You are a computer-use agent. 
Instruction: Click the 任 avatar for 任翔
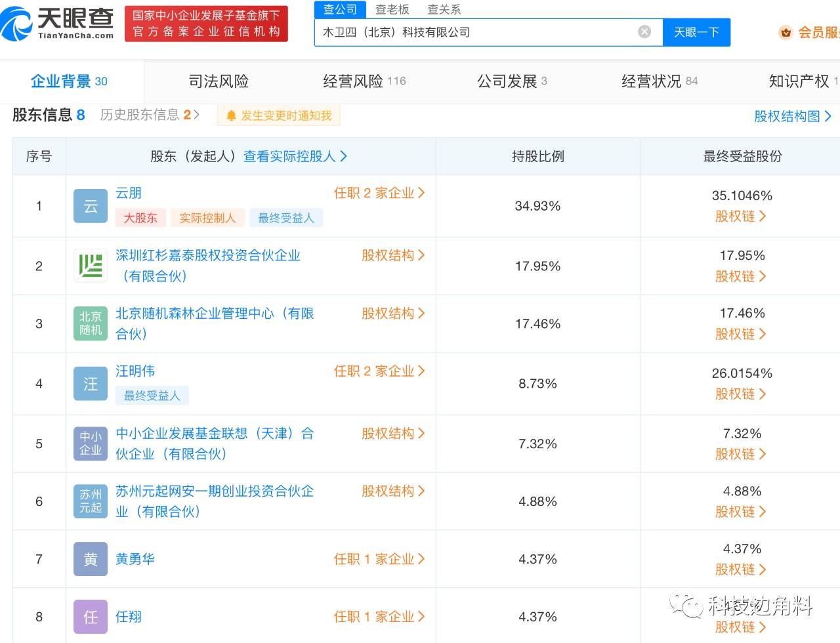91,617
